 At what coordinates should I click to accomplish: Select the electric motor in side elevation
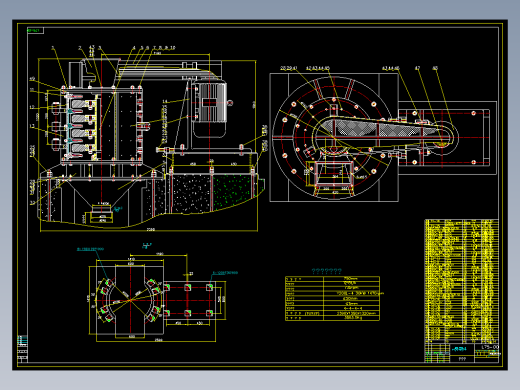[x=210, y=109]
